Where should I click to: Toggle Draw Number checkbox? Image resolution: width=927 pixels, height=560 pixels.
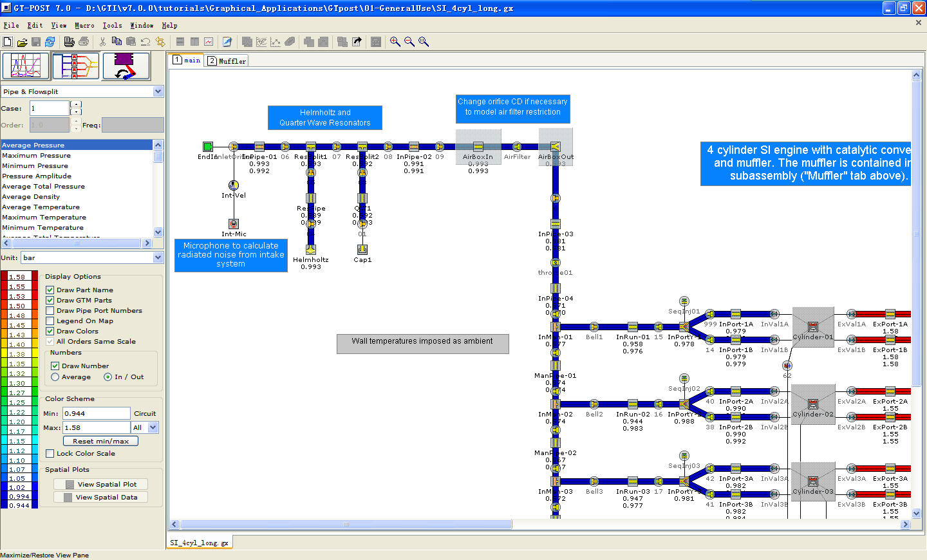[55, 366]
